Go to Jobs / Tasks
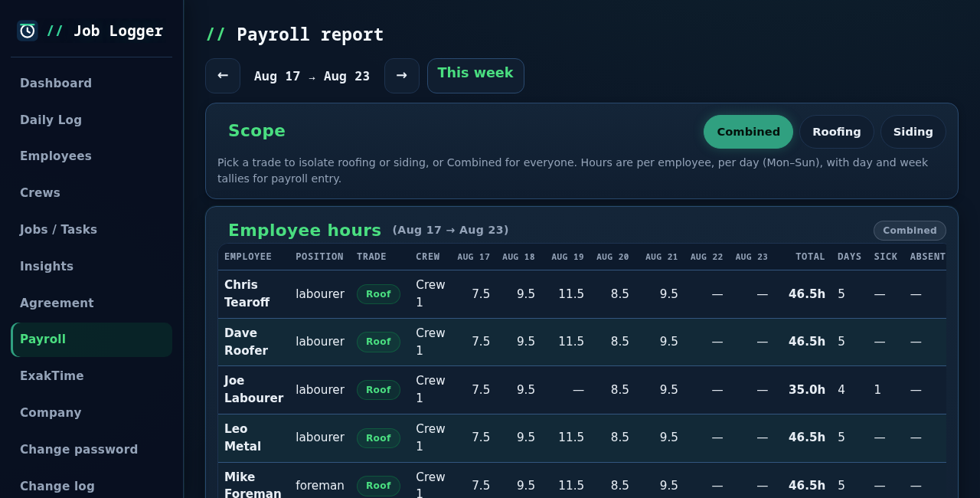 click(91, 230)
